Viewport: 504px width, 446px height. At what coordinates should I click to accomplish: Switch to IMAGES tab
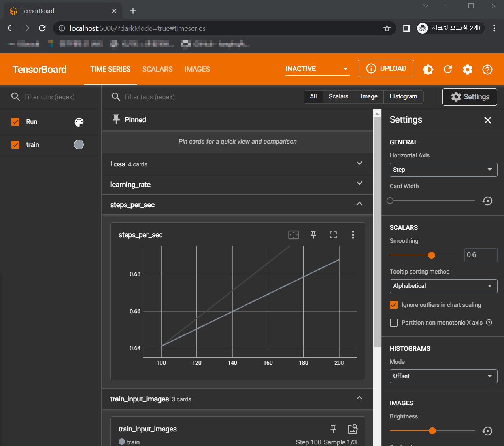tap(197, 69)
